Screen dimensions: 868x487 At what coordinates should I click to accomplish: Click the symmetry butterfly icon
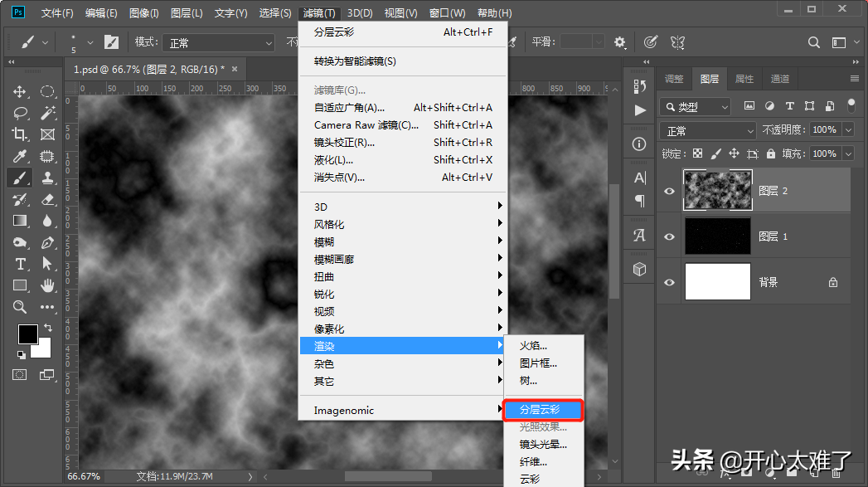coord(677,42)
